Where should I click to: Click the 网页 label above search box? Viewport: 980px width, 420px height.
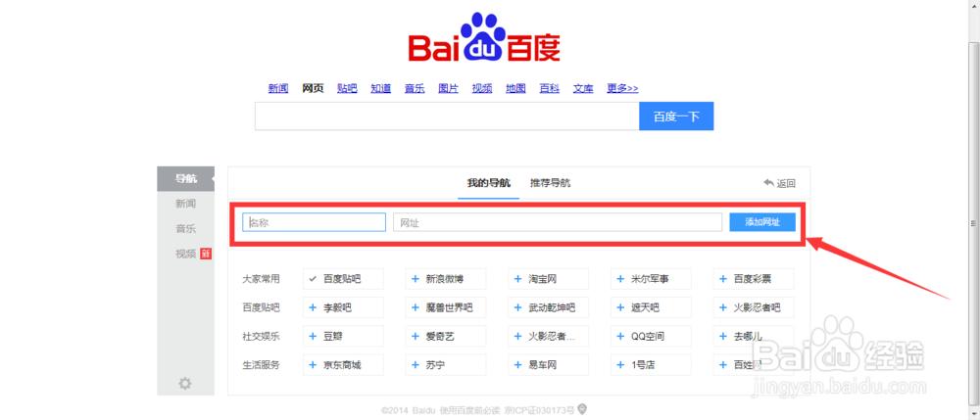(x=313, y=88)
